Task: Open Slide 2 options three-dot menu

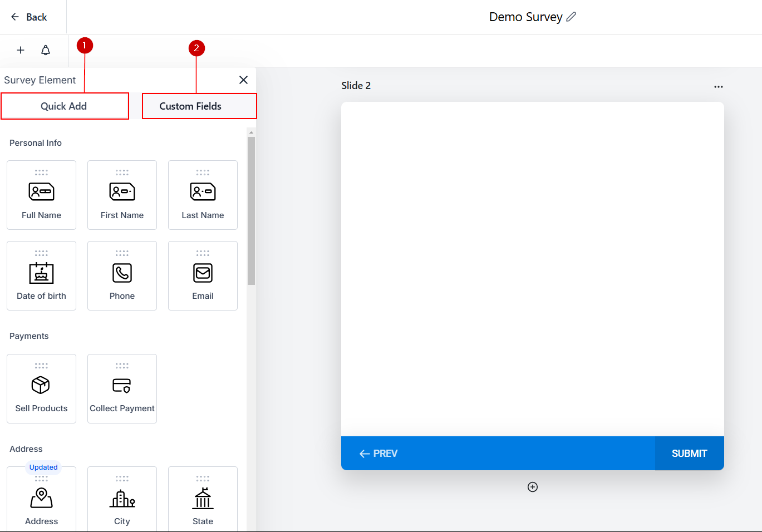Action: [x=719, y=87]
